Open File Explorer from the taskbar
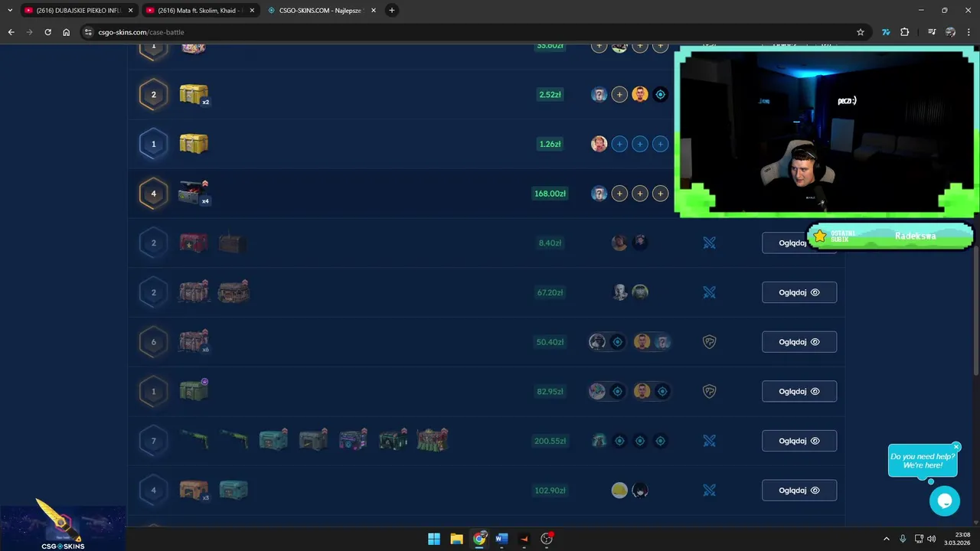The width and height of the screenshot is (980, 551). pos(456,539)
